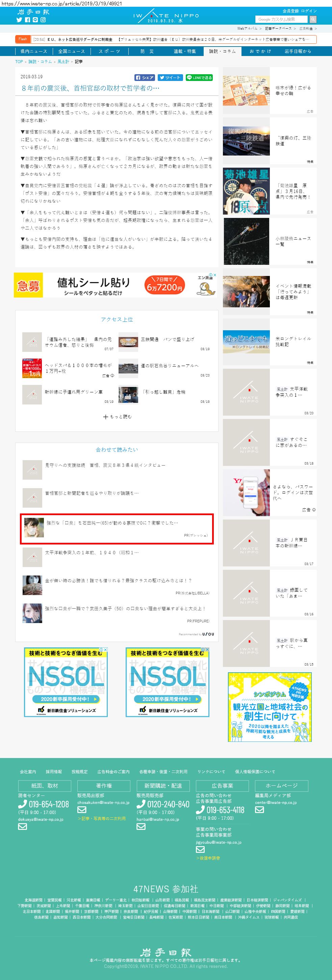Open the おでかけ navigation tab
Image resolution: width=332 pixels, height=980 pixels.
[x=260, y=51]
